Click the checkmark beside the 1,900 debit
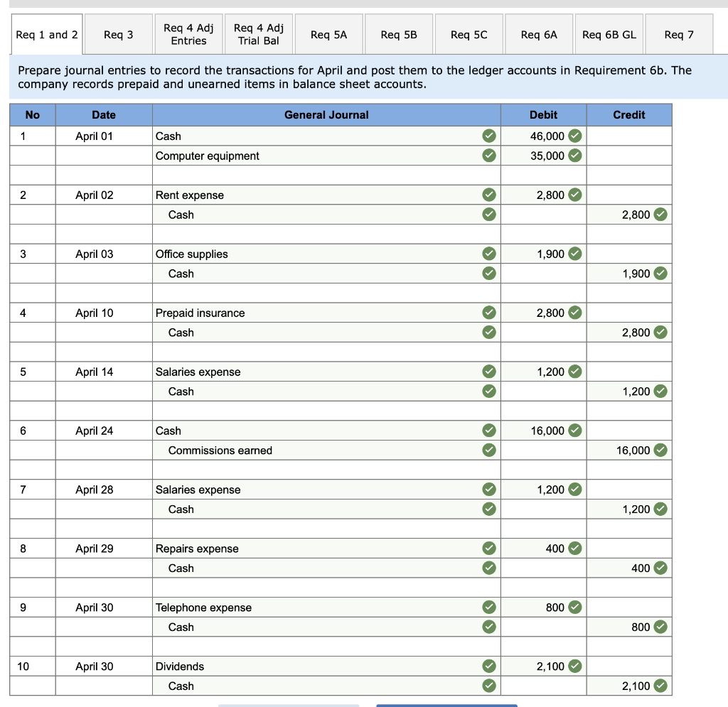The image size is (728, 707). point(574,254)
